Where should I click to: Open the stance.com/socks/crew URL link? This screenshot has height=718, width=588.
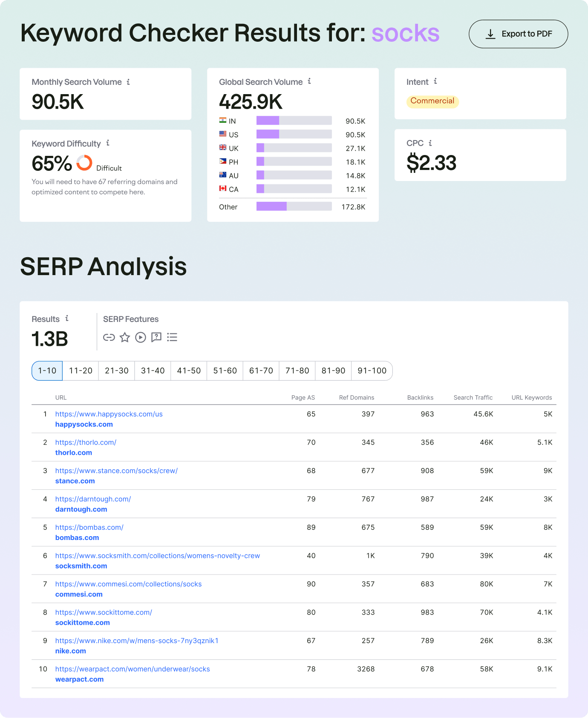(116, 471)
